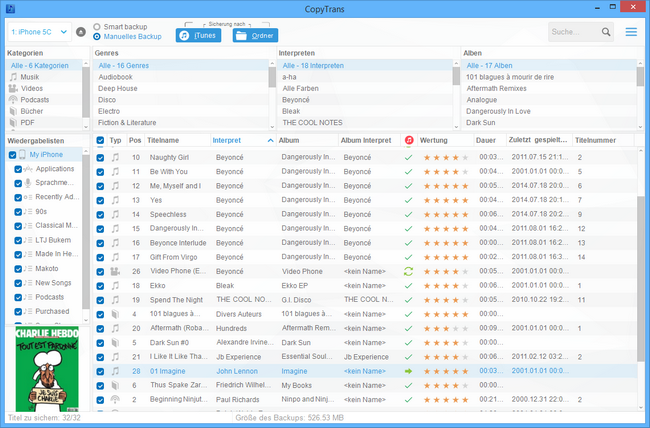Click the iTunes backup button
This screenshot has width=650, height=428.
198,35
